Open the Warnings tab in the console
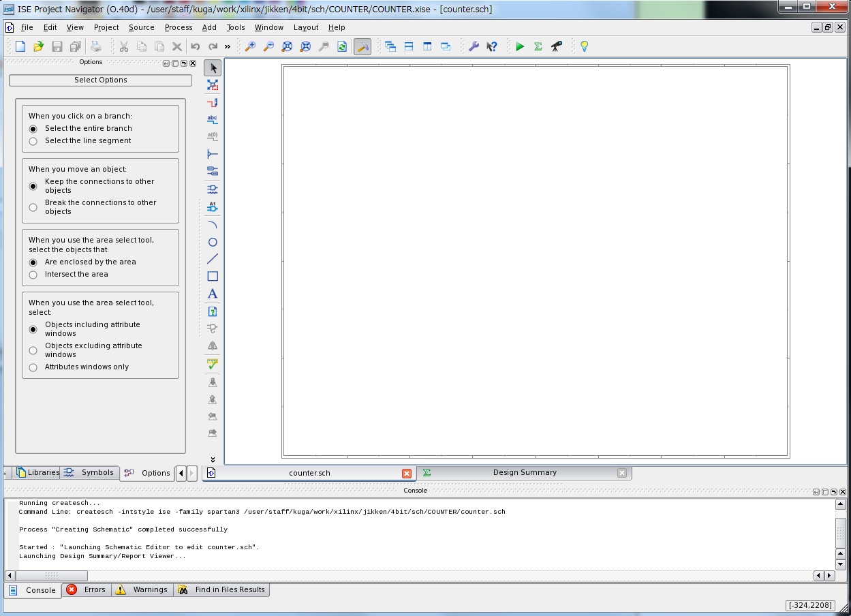 (x=142, y=589)
